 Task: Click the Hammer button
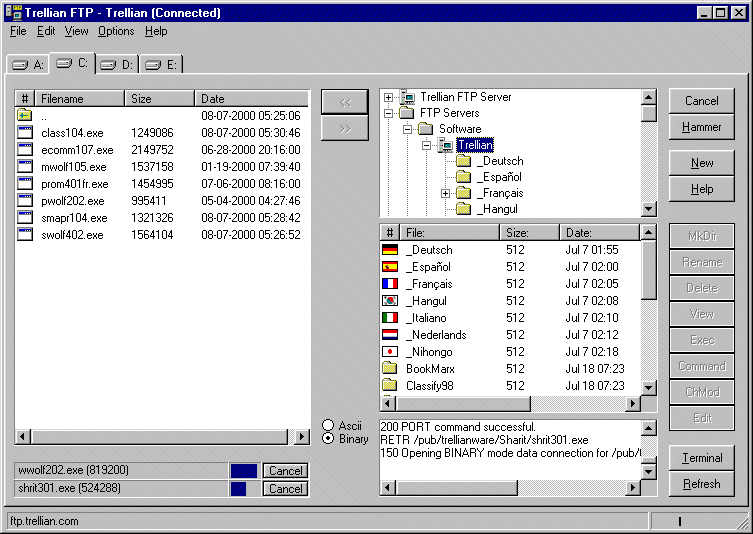click(701, 127)
